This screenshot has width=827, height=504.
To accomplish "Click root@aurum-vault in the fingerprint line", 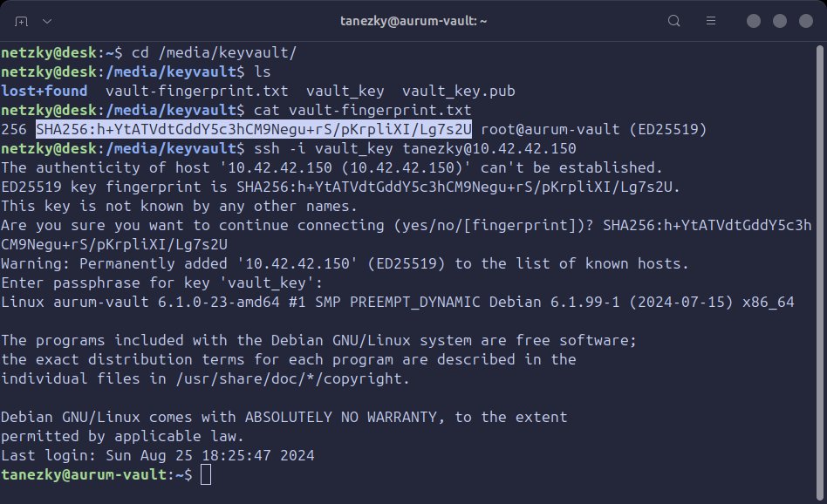I will point(550,129).
